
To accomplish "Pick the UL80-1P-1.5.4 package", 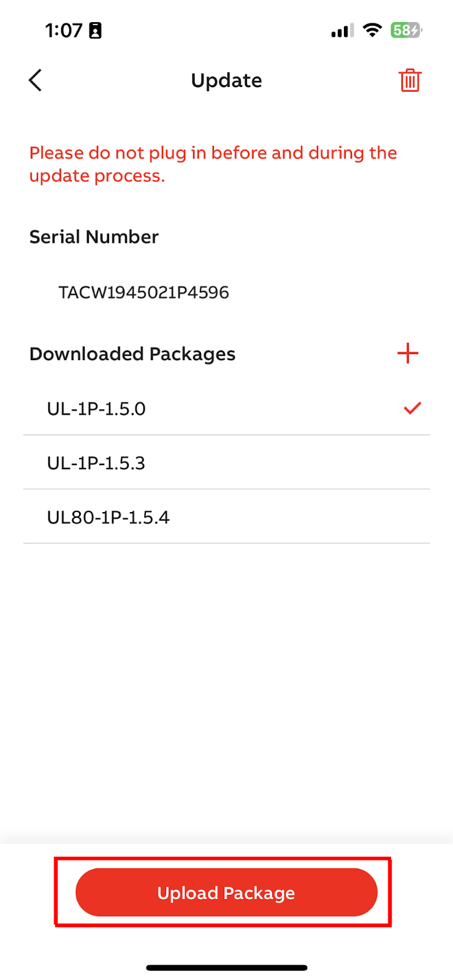I will point(108,518).
